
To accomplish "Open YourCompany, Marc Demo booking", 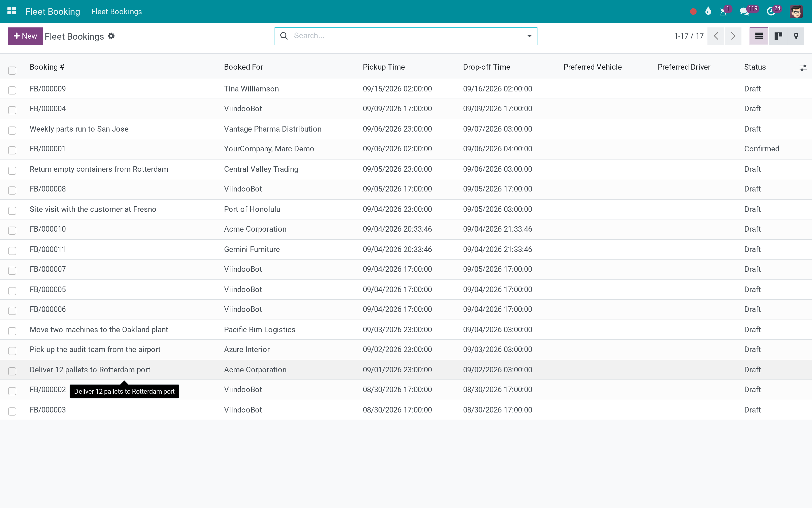I will pyautogui.click(x=269, y=149).
